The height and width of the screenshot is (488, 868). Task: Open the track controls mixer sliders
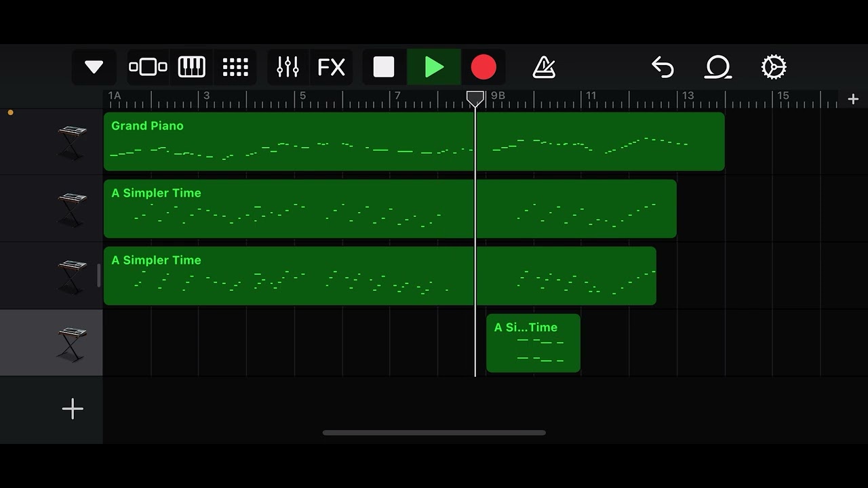pos(288,67)
